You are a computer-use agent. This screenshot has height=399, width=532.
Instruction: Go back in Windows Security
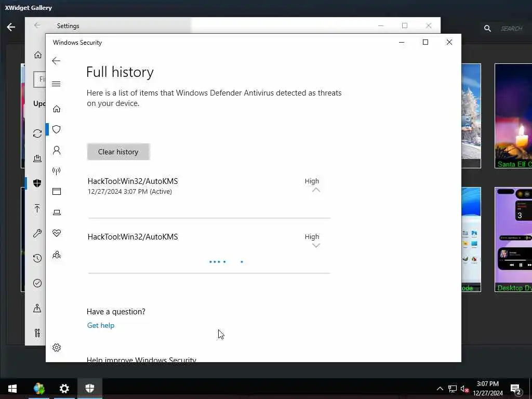56,61
